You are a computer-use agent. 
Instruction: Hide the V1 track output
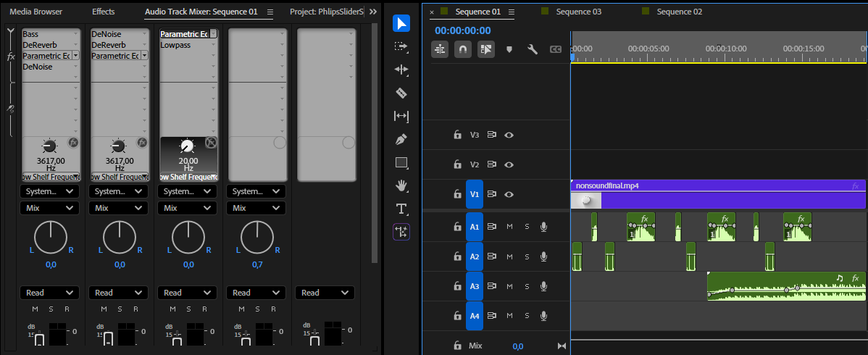click(509, 194)
